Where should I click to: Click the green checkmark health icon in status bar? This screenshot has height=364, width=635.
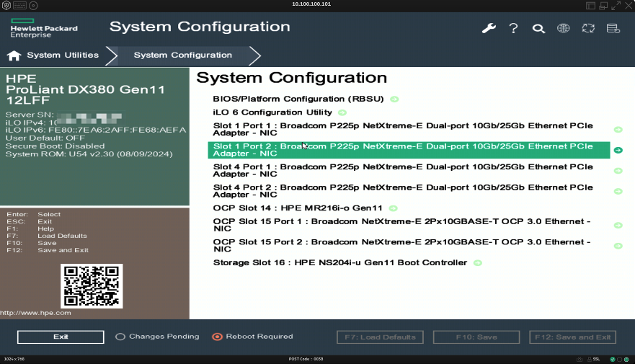[613, 359]
